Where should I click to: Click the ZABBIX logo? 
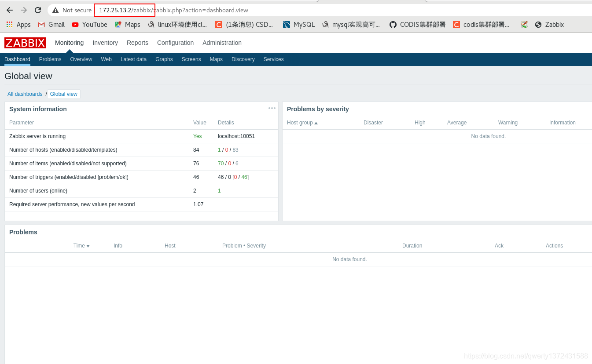click(x=25, y=43)
